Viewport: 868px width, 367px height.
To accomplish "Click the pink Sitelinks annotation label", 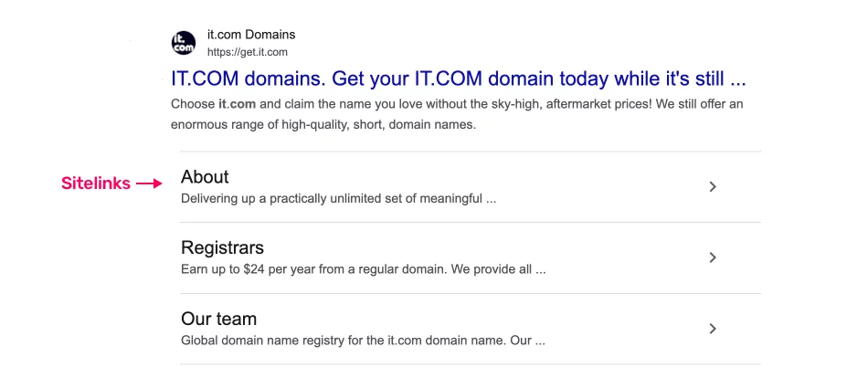I will click(x=95, y=183).
